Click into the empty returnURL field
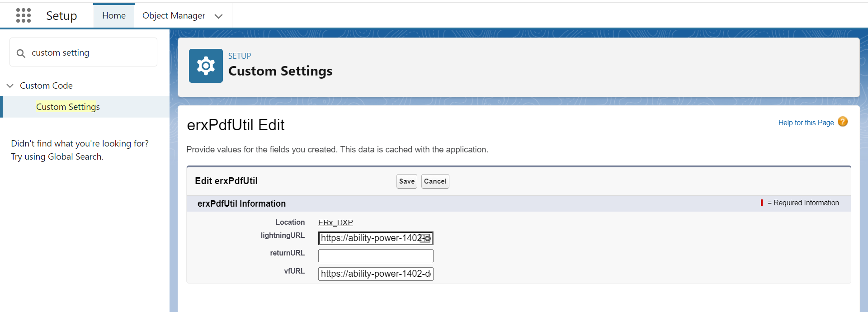This screenshot has width=868, height=312. (x=376, y=256)
